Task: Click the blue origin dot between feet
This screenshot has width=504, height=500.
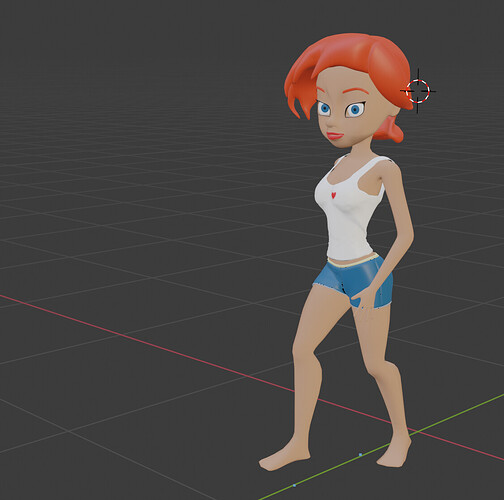Action: [x=360, y=454]
